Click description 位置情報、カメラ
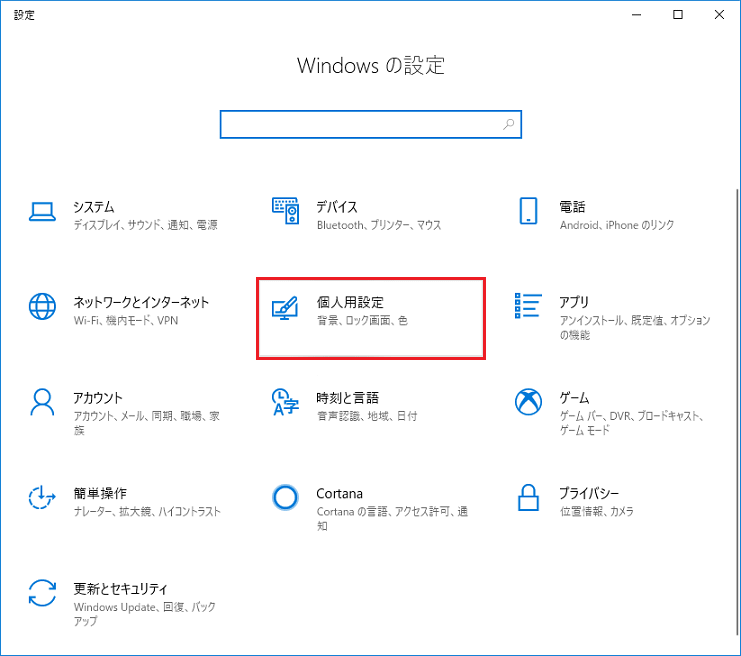The height and width of the screenshot is (656, 741). pyautogui.click(x=597, y=511)
